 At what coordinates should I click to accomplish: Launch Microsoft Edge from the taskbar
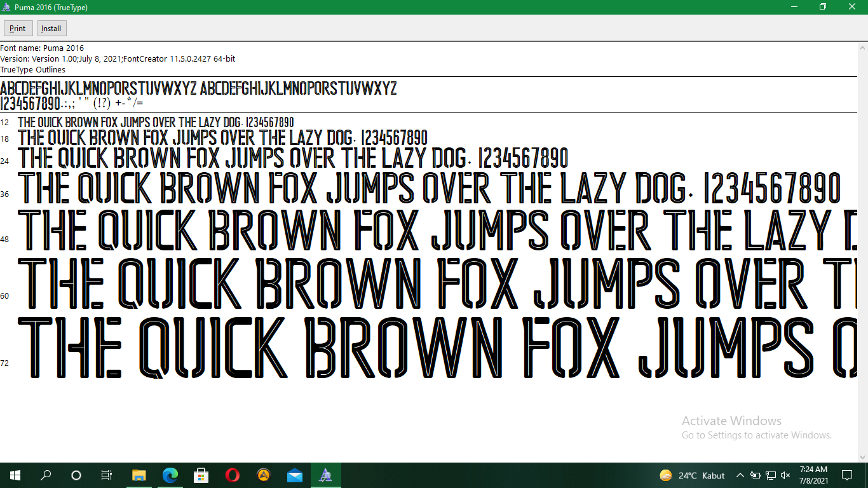coord(170,475)
